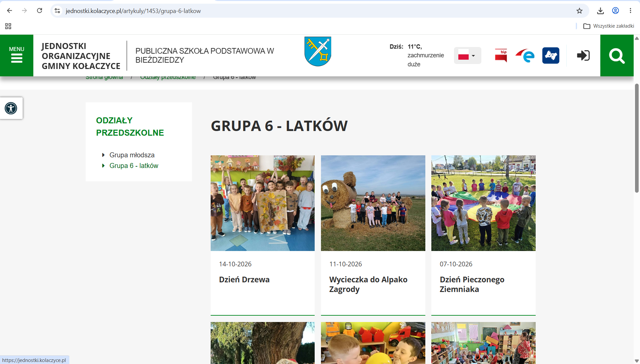Click the ODZIAŁY PRZEDSZKOLNE sidebar heading
This screenshot has height=364, width=640.
click(130, 127)
